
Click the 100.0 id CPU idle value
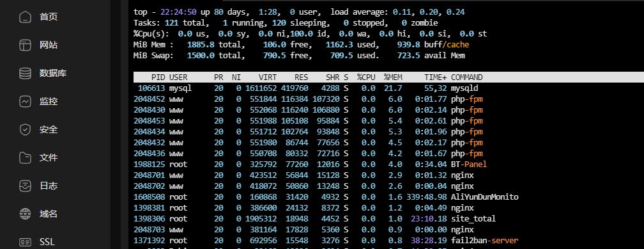point(302,34)
